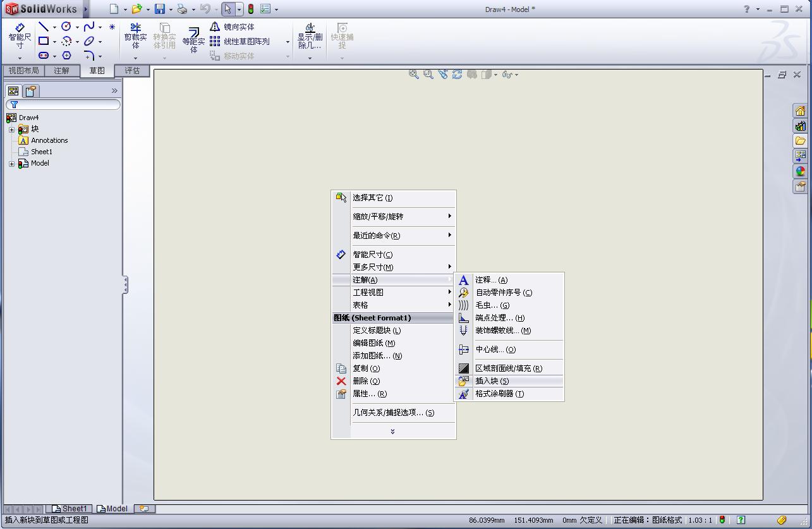This screenshot has height=529, width=812.
Task: Choose 编辑图纸 (M) in the context menu
Action: point(393,343)
